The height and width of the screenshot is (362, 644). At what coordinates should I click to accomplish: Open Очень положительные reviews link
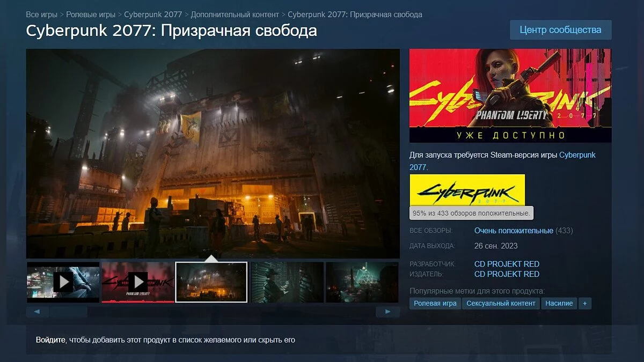[x=514, y=231]
